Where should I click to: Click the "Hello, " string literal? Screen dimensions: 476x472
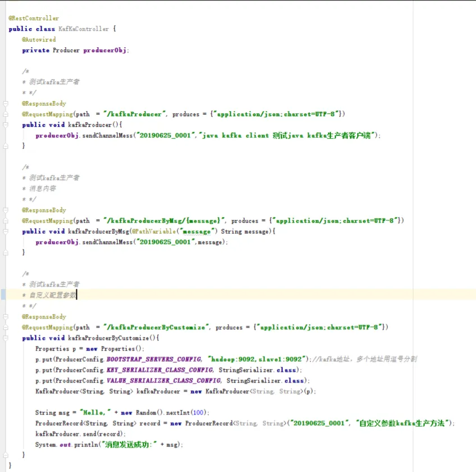point(95,413)
